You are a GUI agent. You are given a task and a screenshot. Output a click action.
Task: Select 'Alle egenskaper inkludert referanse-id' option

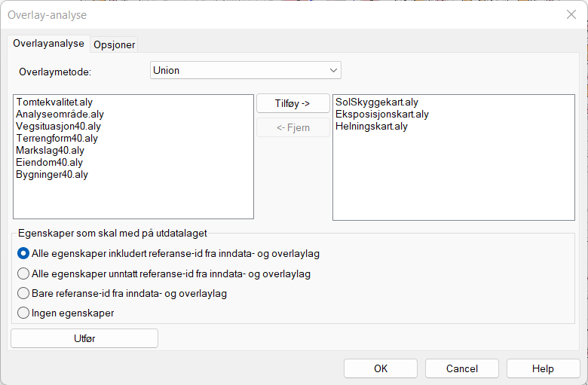23,254
